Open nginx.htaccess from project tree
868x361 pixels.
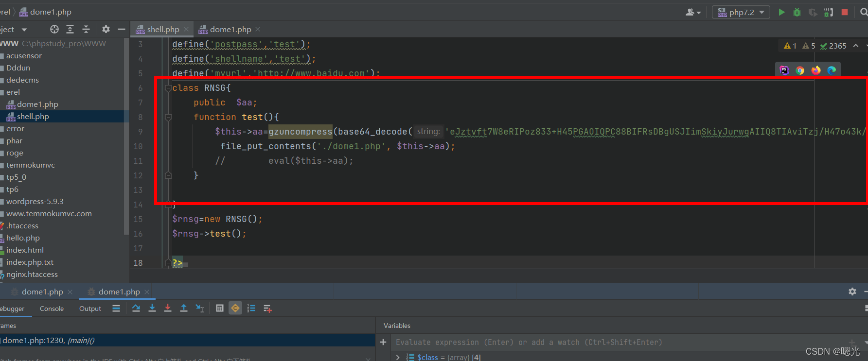click(x=32, y=274)
